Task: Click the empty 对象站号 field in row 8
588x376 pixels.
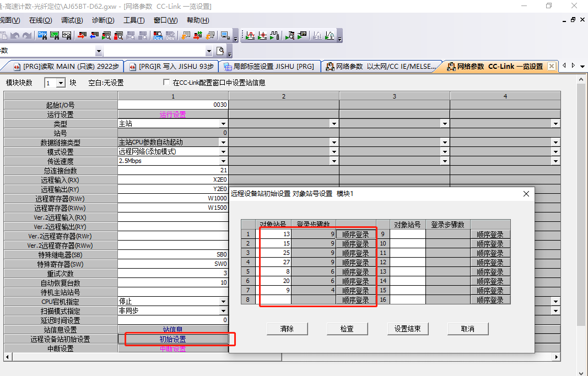Action: (275, 300)
